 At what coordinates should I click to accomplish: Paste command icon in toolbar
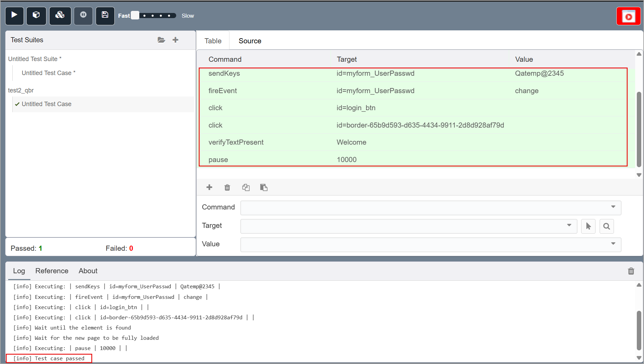click(x=264, y=187)
